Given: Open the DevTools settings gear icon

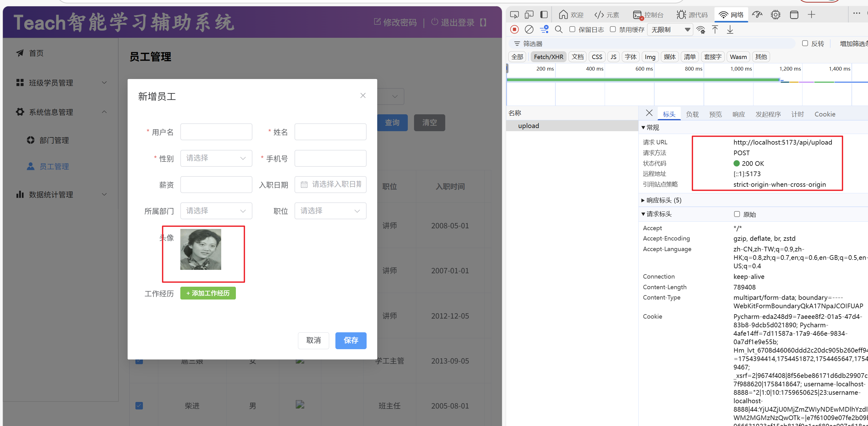Looking at the screenshot, I should pyautogui.click(x=775, y=15).
